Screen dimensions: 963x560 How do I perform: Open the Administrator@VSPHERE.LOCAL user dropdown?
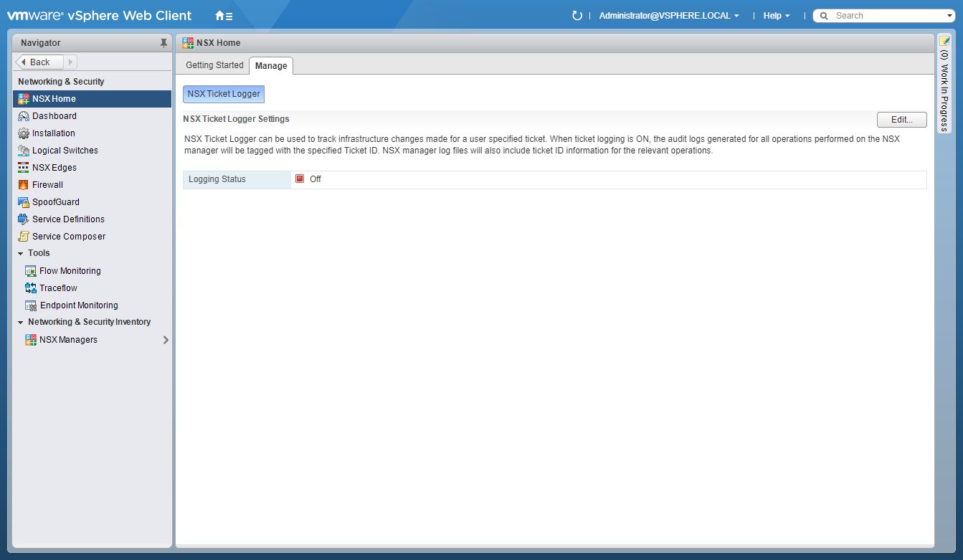[x=668, y=16]
